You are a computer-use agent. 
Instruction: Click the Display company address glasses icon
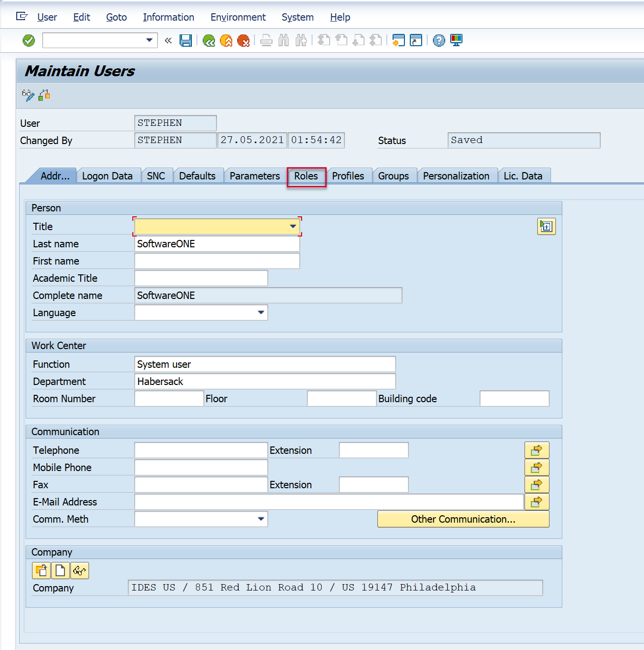(x=80, y=570)
